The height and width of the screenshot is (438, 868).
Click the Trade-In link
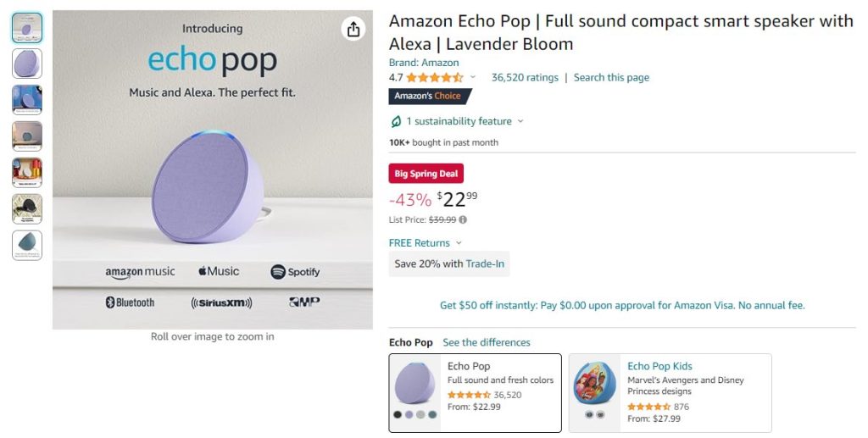(485, 263)
